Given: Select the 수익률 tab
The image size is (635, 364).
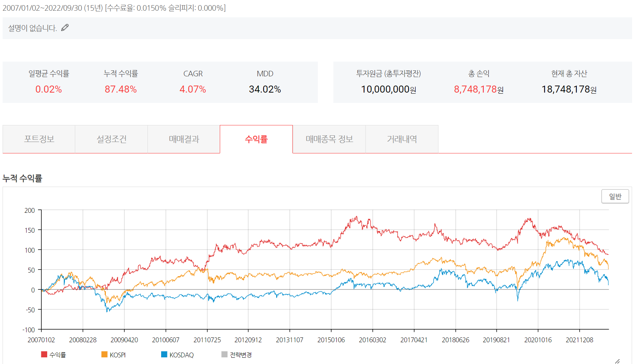Looking at the screenshot, I should pos(256,139).
